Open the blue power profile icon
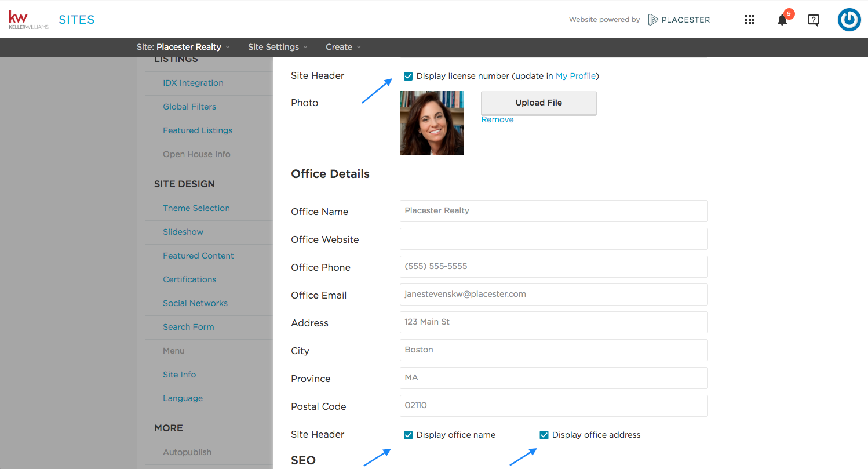The height and width of the screenshot is (469, 868). (849, 20)
